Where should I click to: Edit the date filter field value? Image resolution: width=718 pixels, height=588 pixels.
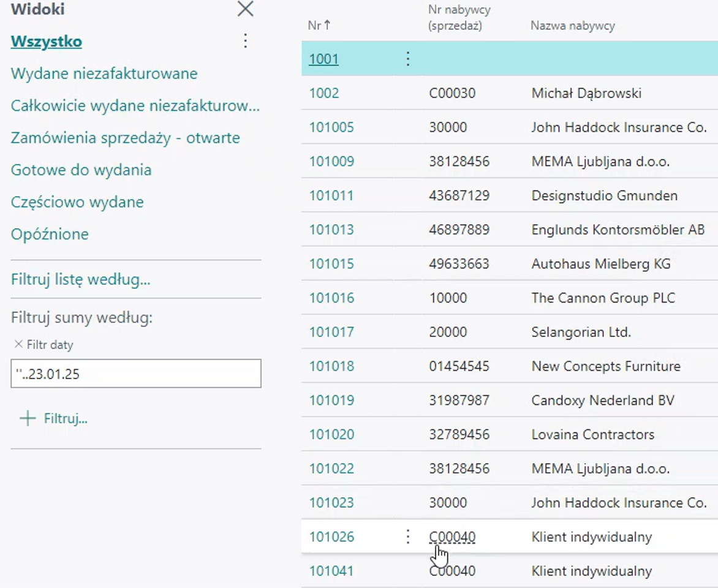click(x=136, y=374)
